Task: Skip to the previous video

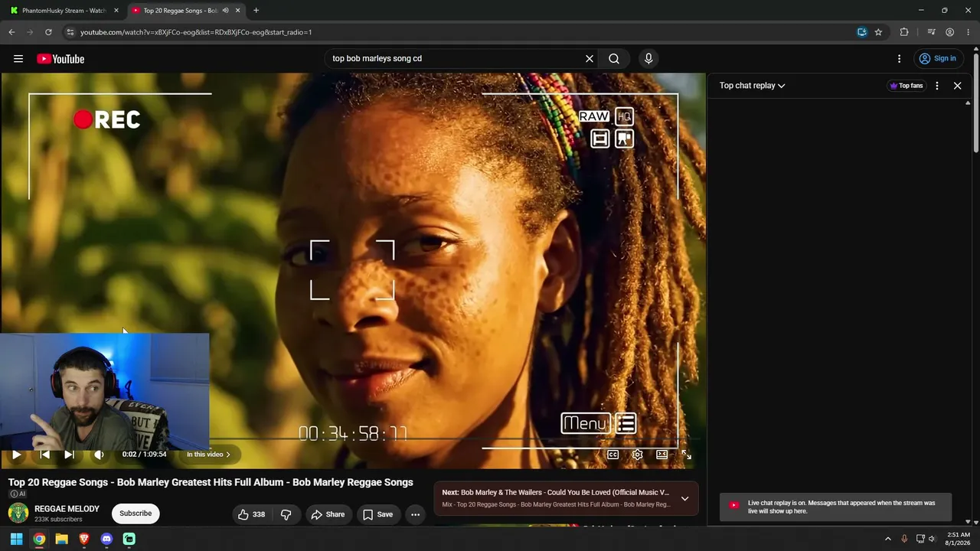Action: point(44,455)
